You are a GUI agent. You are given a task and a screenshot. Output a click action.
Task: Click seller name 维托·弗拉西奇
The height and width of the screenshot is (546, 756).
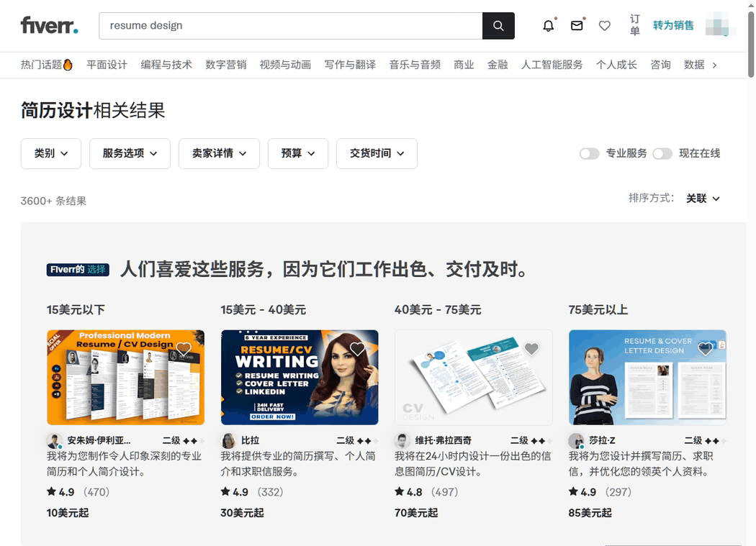click(444, 440)
